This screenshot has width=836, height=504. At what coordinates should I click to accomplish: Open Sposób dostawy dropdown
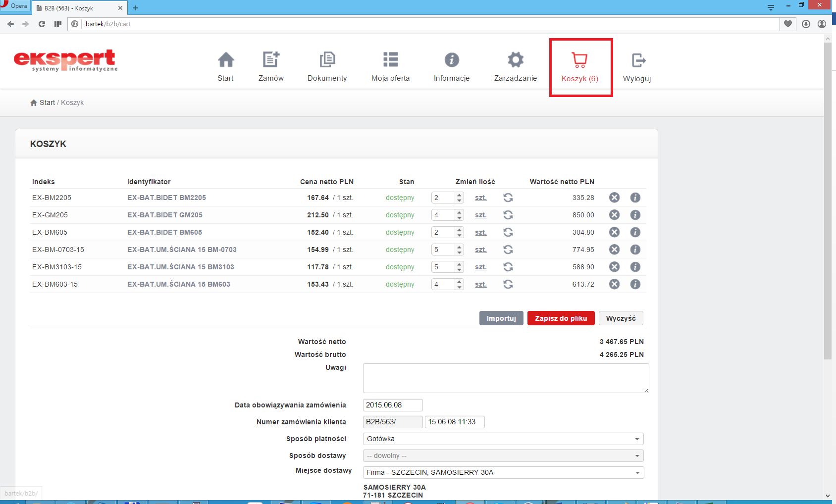click(x=503, y=455)
